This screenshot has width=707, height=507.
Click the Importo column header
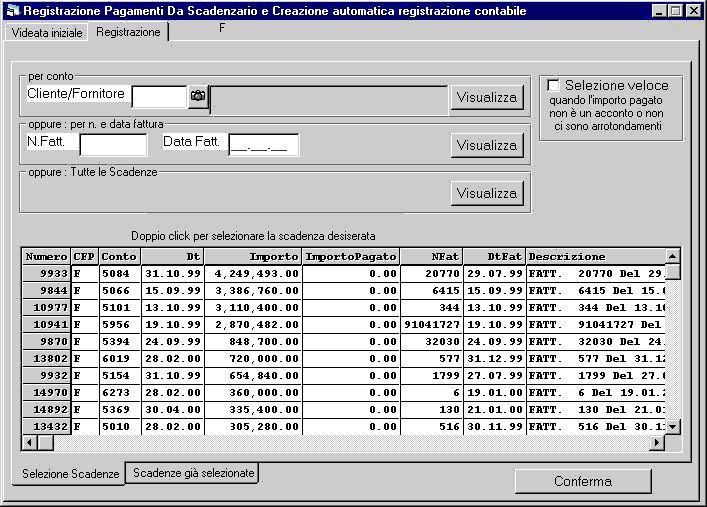(253, 257)
